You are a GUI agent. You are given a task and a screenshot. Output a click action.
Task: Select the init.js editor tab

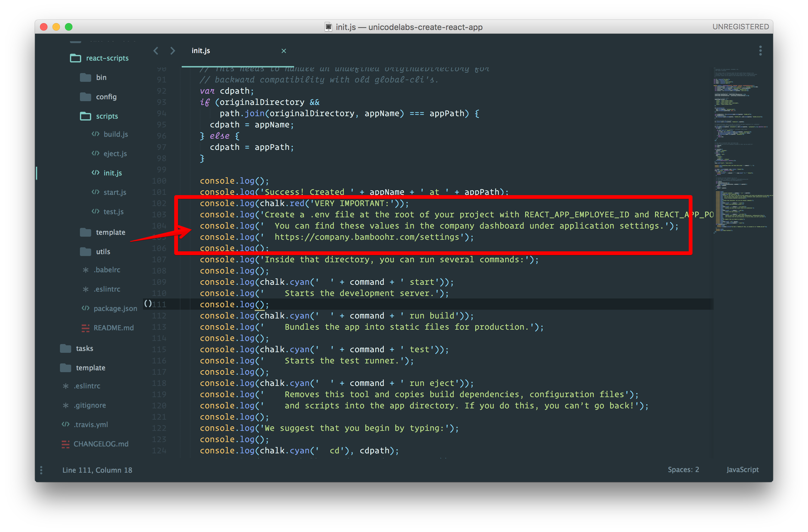(x=201, y=51)
